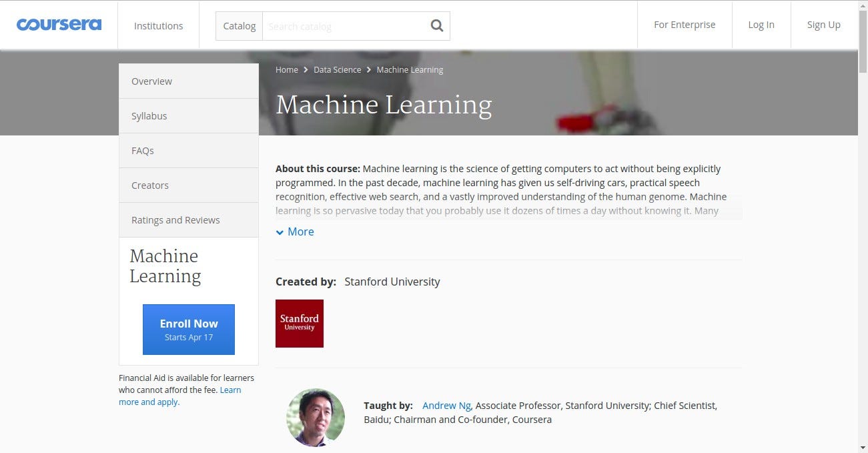
Task: Click the scrollbar down arrow
Action: (x=863, y=448)
